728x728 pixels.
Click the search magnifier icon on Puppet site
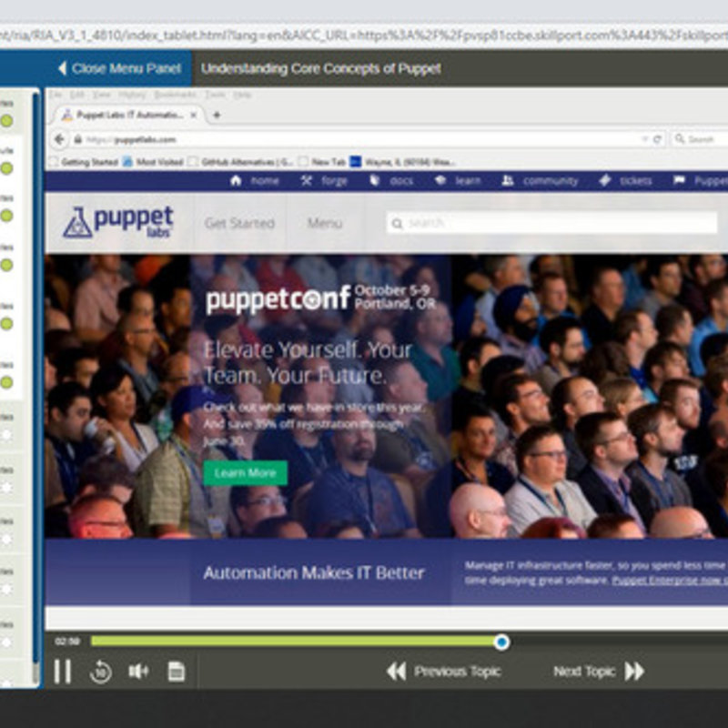(397, 224)
